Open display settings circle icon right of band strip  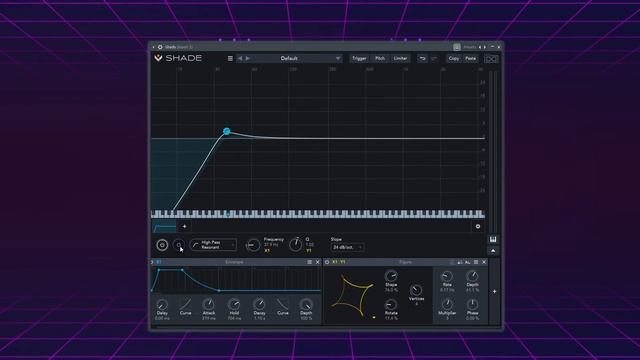(478, 226)
